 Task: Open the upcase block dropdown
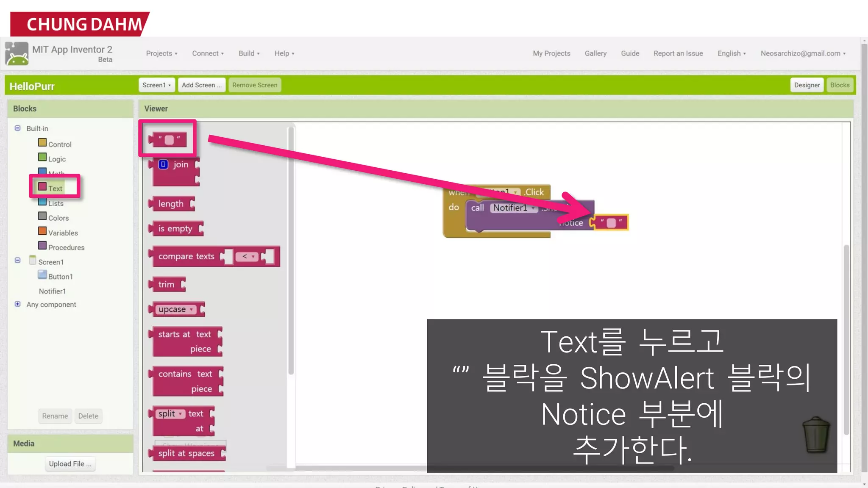(175, 309)
